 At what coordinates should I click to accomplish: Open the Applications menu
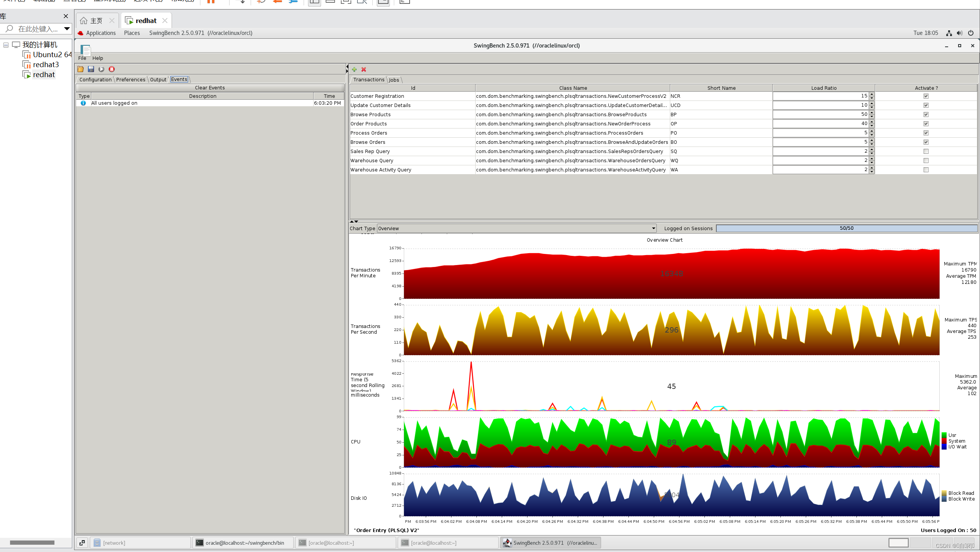pos(101,33)
